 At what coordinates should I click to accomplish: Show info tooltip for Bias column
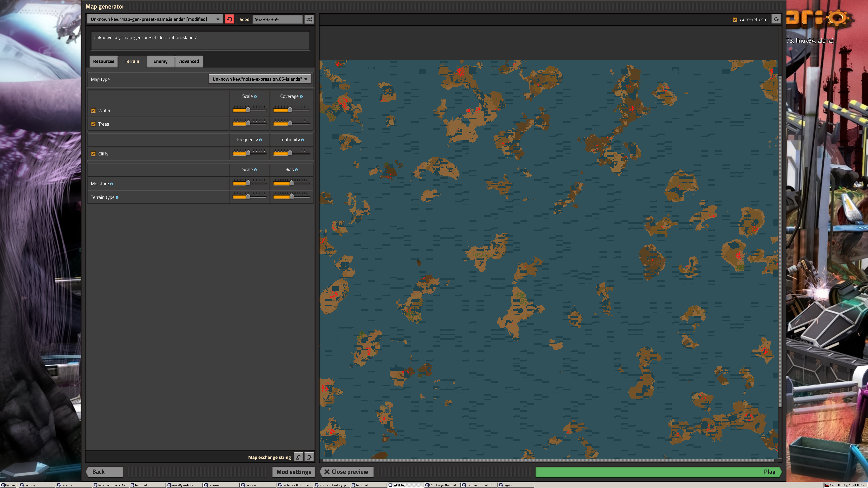[296, 170]
